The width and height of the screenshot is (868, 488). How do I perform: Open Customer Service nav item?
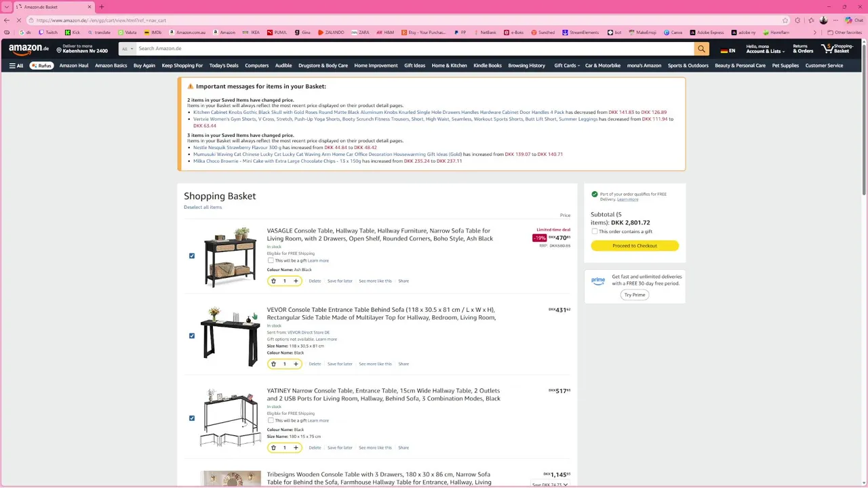[824, 66]
